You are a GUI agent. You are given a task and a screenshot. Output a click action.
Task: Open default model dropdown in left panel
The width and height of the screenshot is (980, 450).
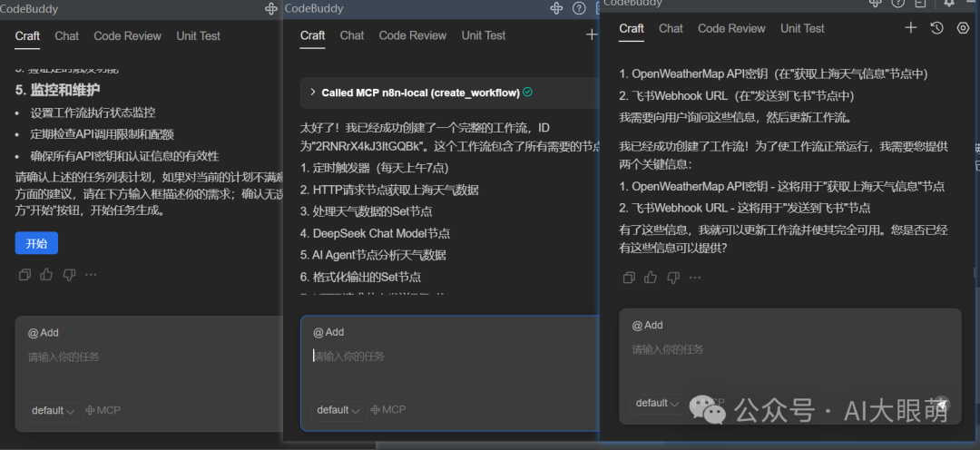(54, 411)
